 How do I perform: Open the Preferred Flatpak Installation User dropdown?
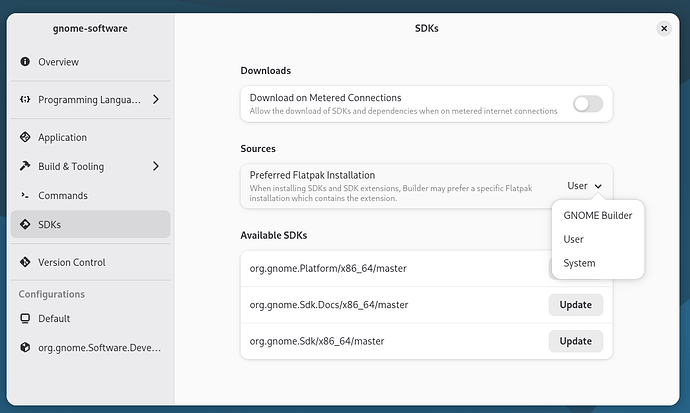[584, 186]
